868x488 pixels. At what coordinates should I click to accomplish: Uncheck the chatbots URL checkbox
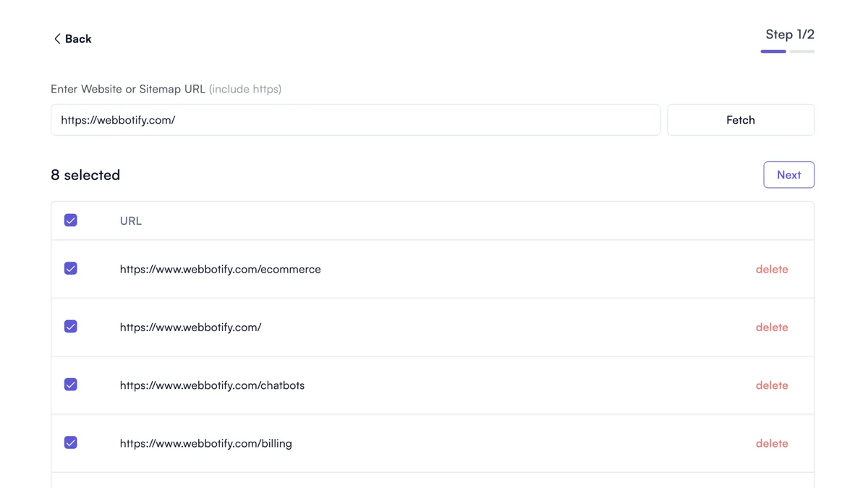(71, 385)
